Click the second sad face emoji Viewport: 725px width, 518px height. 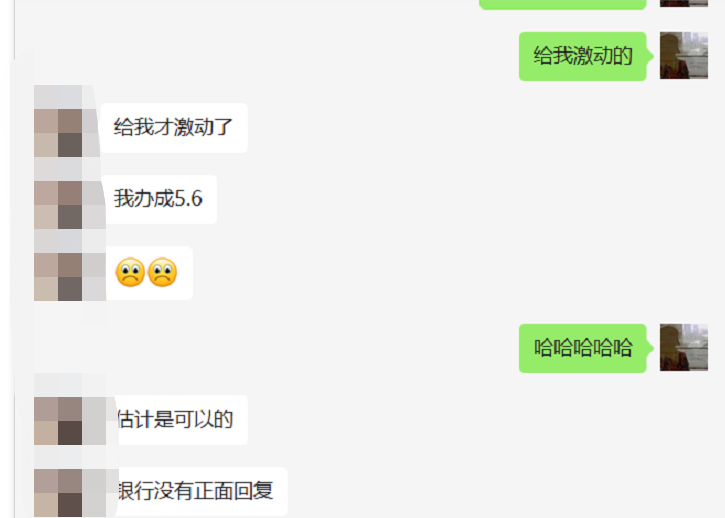[162, 272]
